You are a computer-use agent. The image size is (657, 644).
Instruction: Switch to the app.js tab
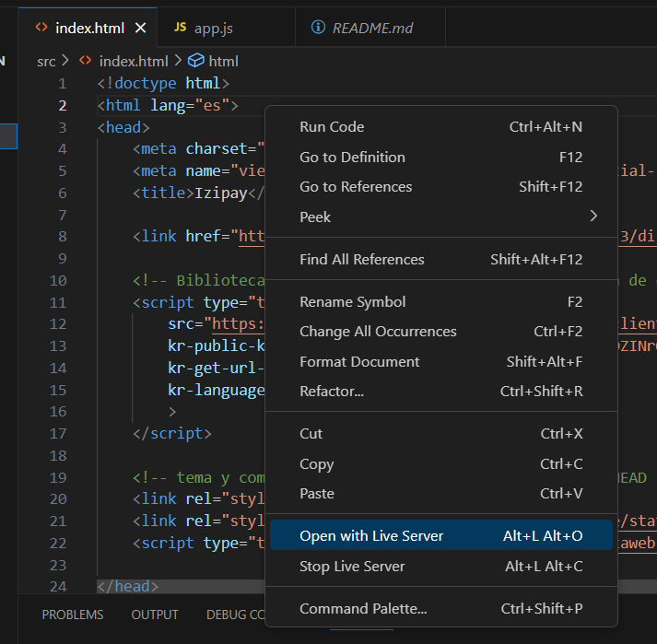[x=213, y=28]
